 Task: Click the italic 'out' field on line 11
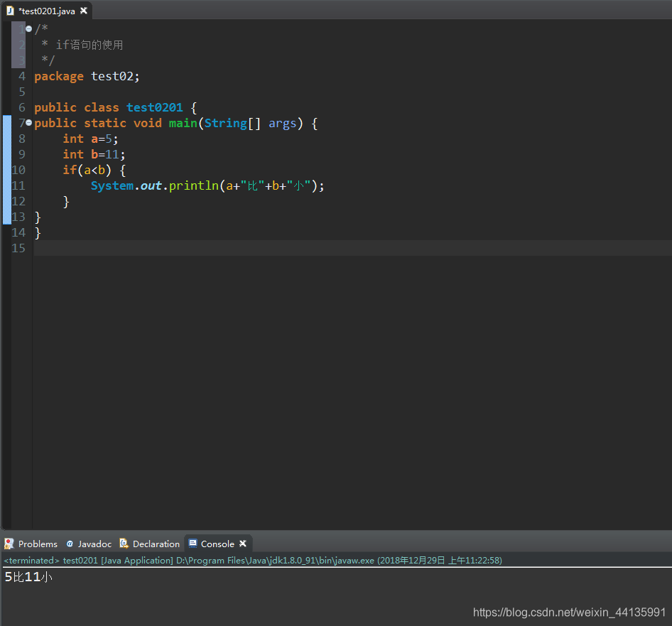pyautogui.click(x=151, y=185)
